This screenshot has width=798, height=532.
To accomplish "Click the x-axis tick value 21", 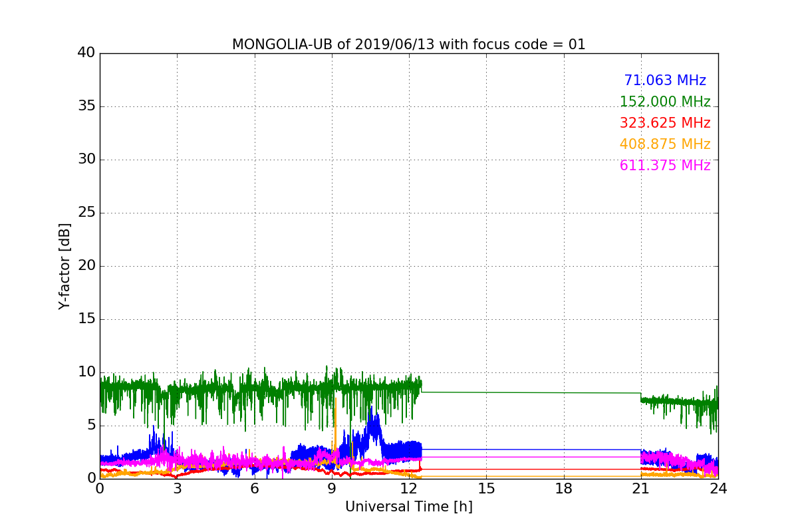I will tap(641, 488).
